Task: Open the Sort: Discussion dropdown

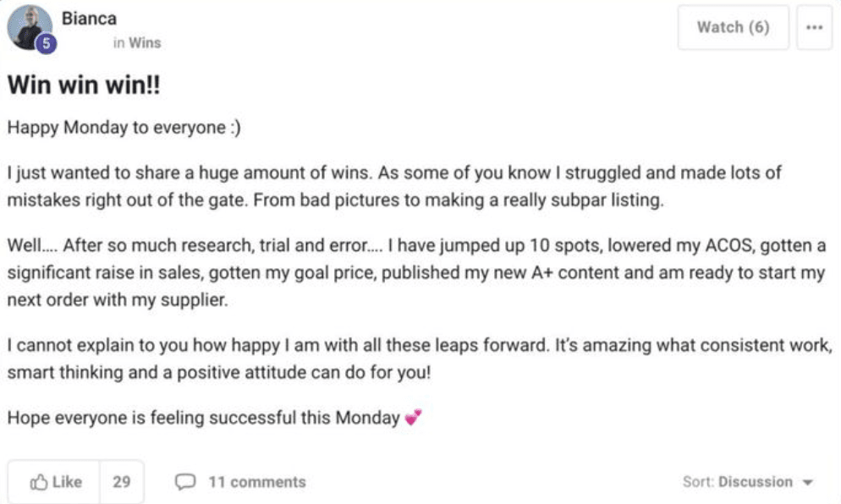Action: point(748,482)
